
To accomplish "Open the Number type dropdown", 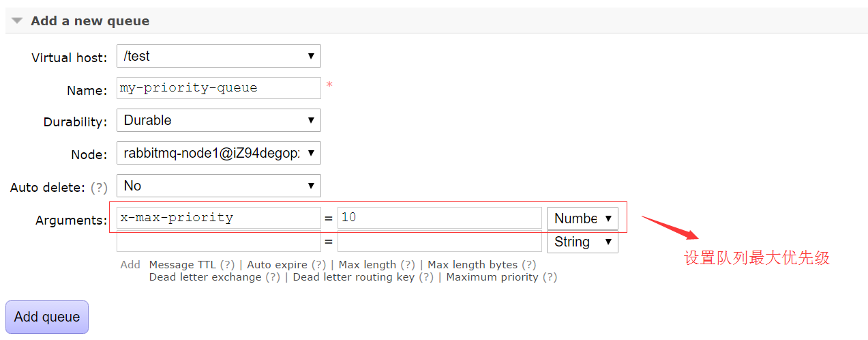I will pos(582,218).
